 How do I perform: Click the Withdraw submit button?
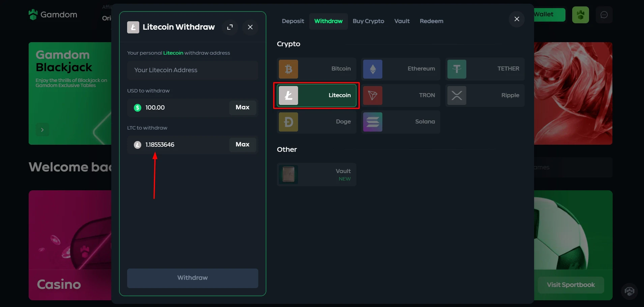tap(193, 278)
